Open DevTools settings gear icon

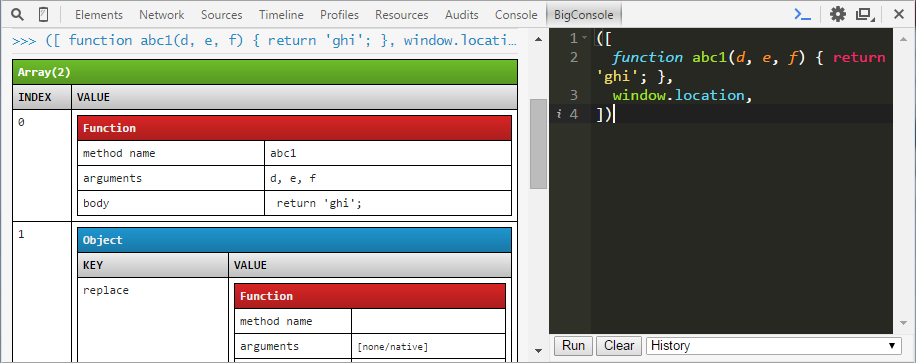838,14
